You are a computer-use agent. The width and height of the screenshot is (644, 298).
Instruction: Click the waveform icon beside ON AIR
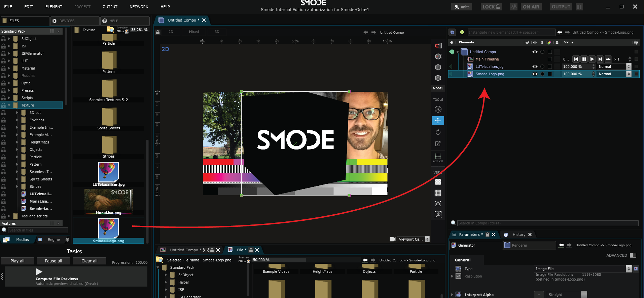(x=513, y=7)
